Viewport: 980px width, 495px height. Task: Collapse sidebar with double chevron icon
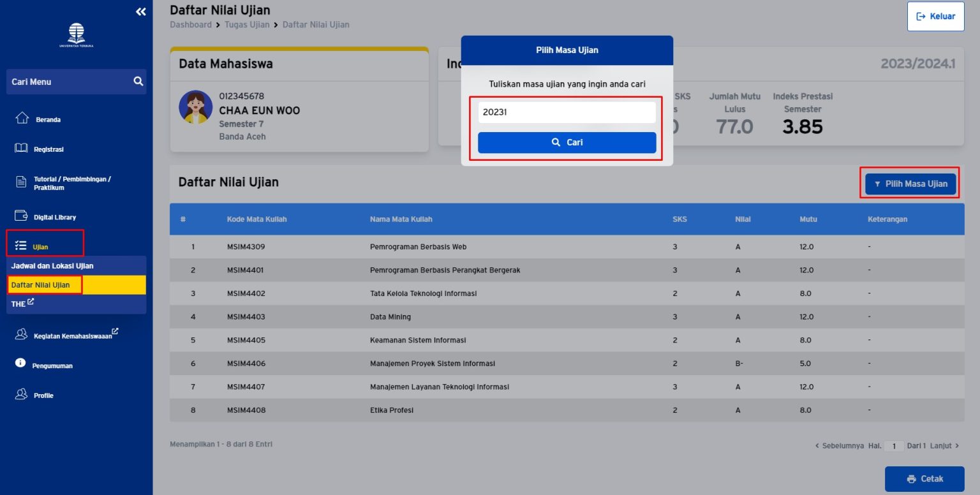point(140,11)
